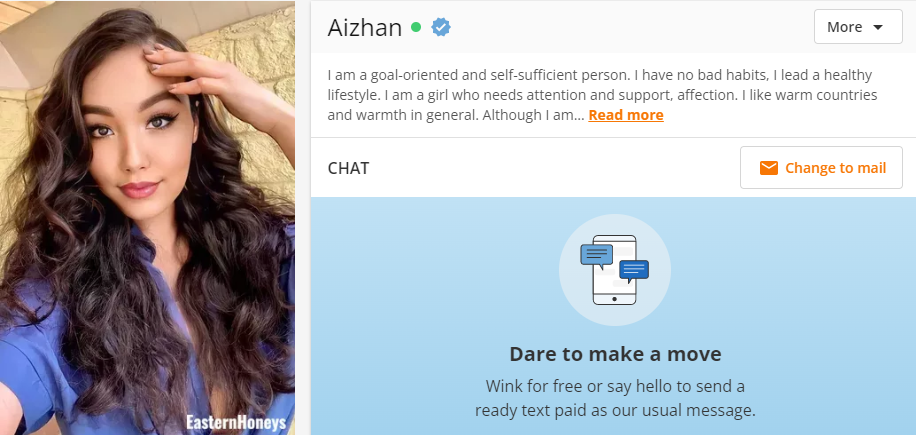Image resolution: width=916 pixels, height=435 pixels.
Task: Click the blue verified badge beside Aizhan
Action: [x=441, y=27]
